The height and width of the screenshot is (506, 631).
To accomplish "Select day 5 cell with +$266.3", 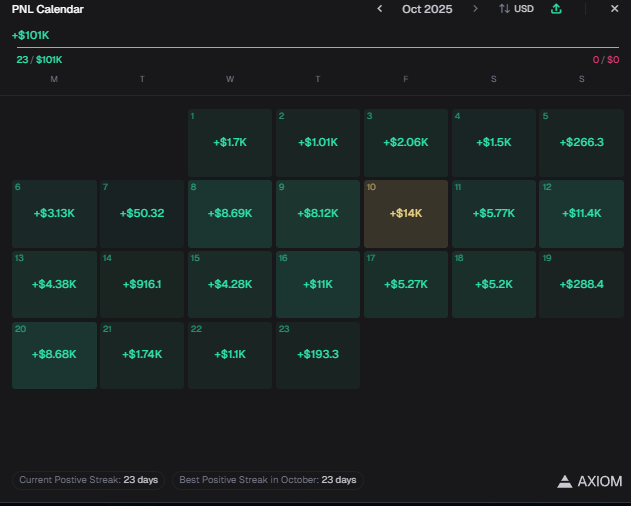I will (x=582, y=143).
